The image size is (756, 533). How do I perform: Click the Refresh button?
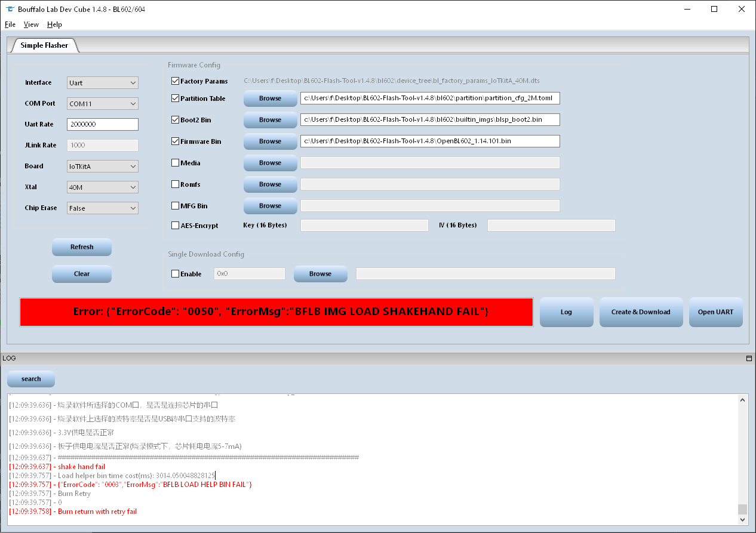click(82, 247)
